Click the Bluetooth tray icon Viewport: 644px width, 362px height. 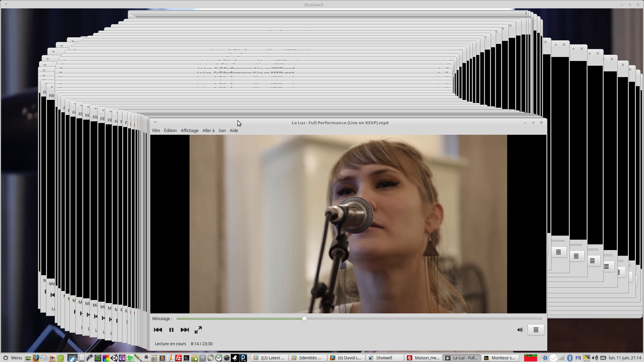pos(570,358)
